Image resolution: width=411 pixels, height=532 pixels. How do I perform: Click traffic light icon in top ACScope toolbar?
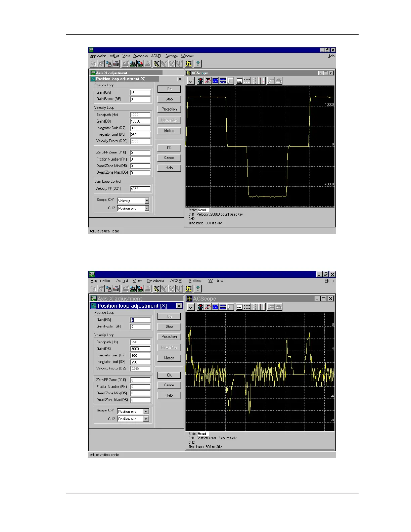(x=200, y=81)
